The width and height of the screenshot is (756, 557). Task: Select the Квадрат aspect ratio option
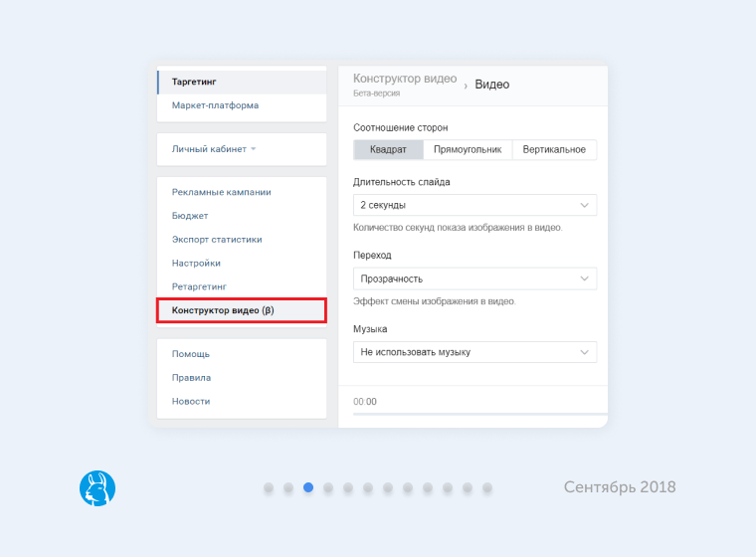pyautogui.click(x=388, y=150)
